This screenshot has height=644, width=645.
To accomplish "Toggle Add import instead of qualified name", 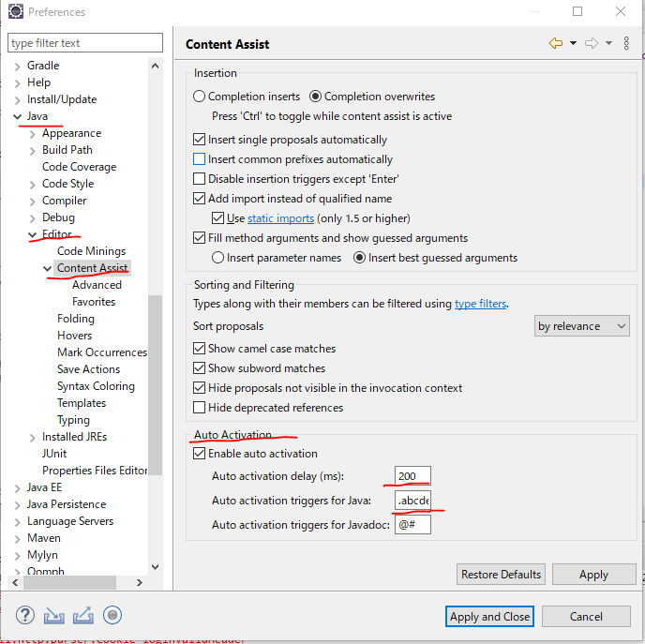I will click(199, 199).
